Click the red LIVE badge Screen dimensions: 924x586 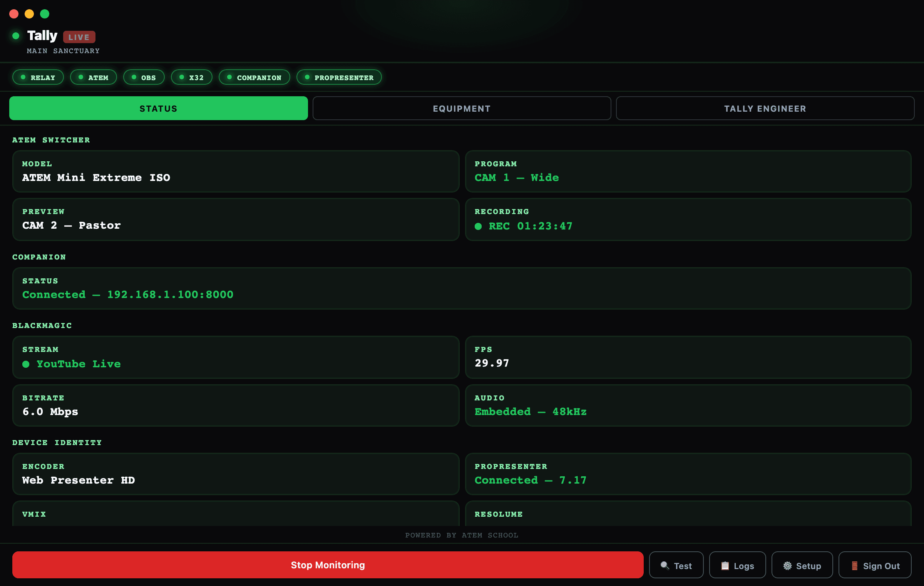79,37
